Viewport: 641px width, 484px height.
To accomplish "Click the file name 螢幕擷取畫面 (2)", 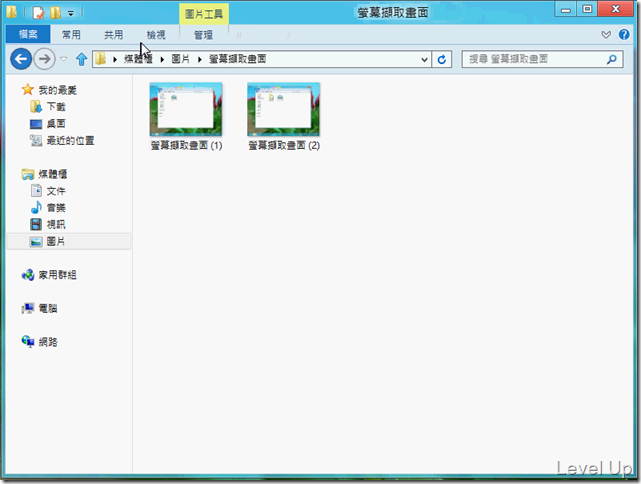I will 284,146.
